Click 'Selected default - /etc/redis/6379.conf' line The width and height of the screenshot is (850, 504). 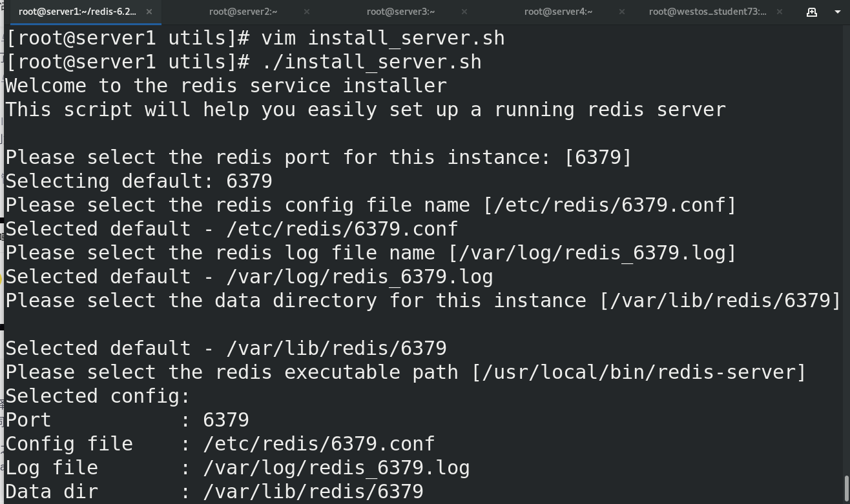[x=232, y=229]
